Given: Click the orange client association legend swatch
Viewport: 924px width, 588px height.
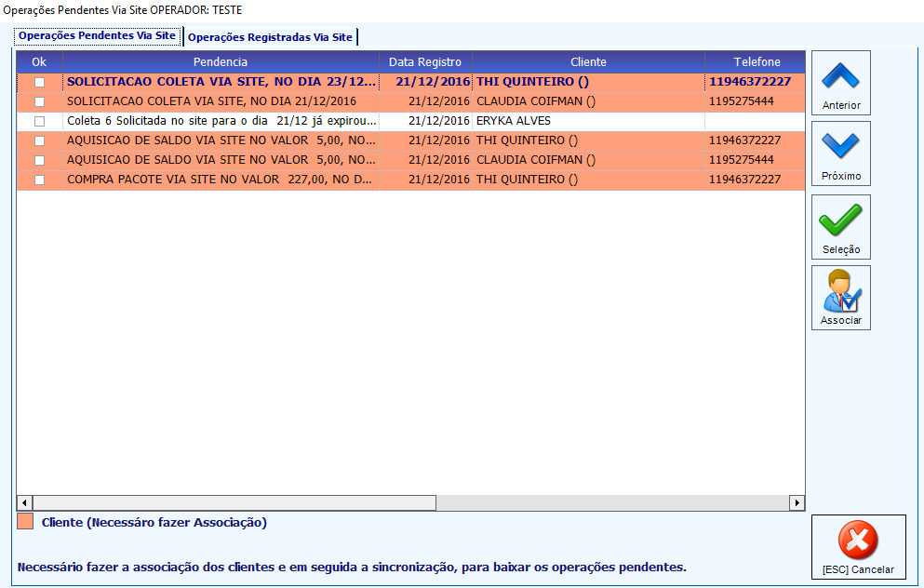Looking at the screenshot, I should [x=25, y=521].
